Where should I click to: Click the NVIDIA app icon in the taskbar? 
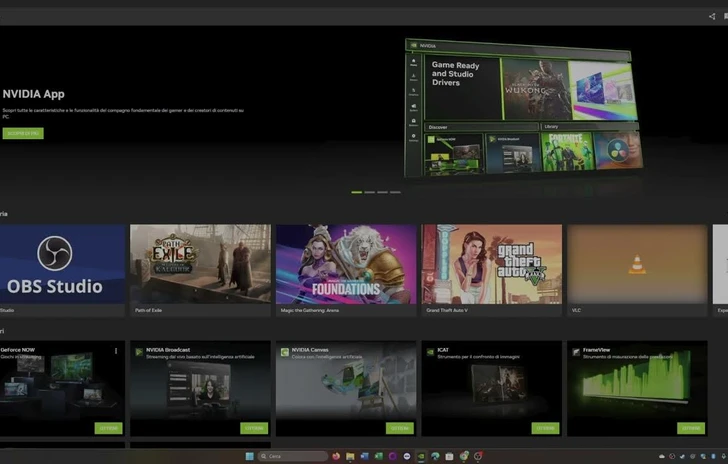[421, 456]
